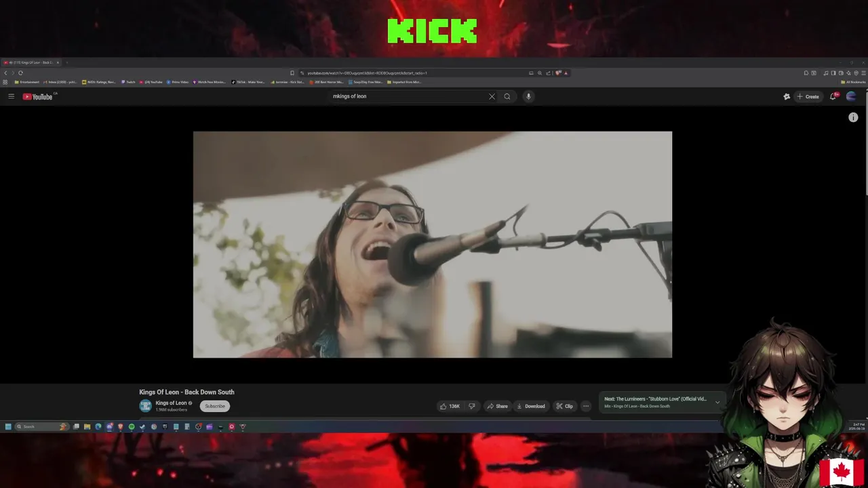Open Watch Free Movies bookmark
The width and height of the screenshot is (868, 488).
(210, 82)
